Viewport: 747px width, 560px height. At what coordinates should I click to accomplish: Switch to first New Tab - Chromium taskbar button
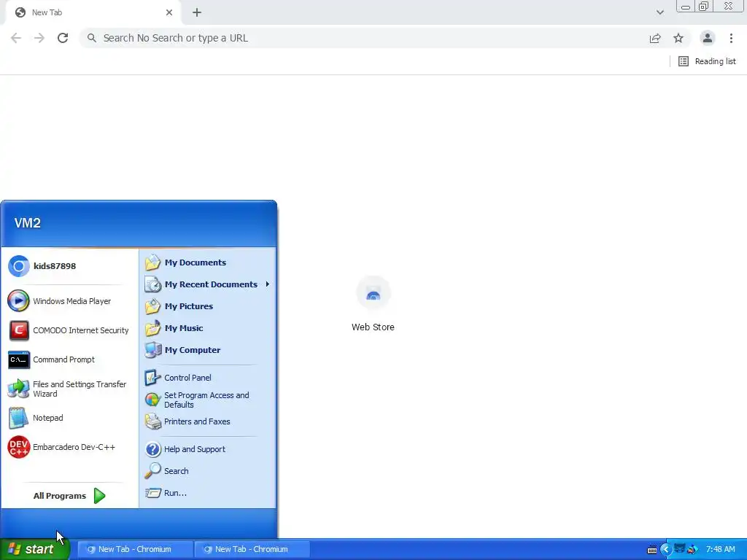pyautogui.click(x=135, y=549)
